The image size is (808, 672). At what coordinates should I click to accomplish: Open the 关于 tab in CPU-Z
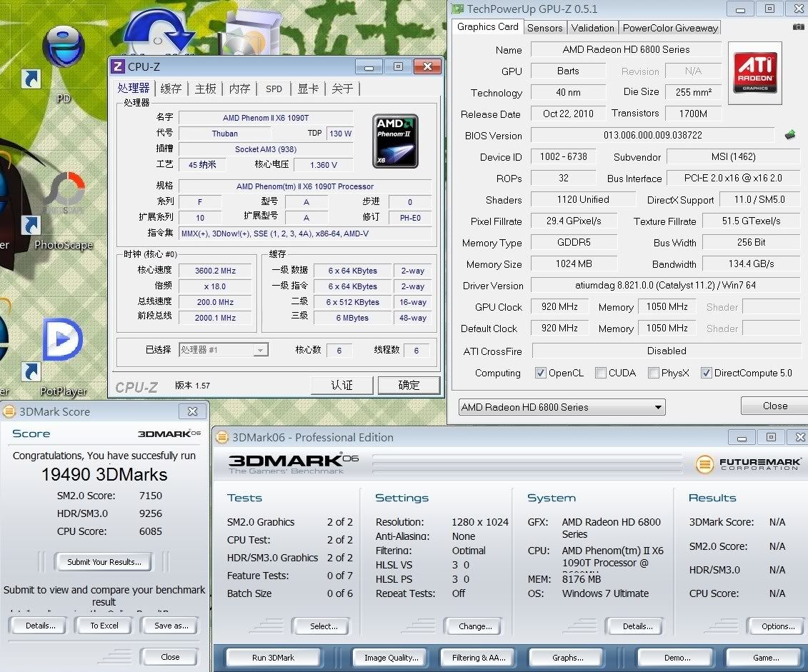342,89
